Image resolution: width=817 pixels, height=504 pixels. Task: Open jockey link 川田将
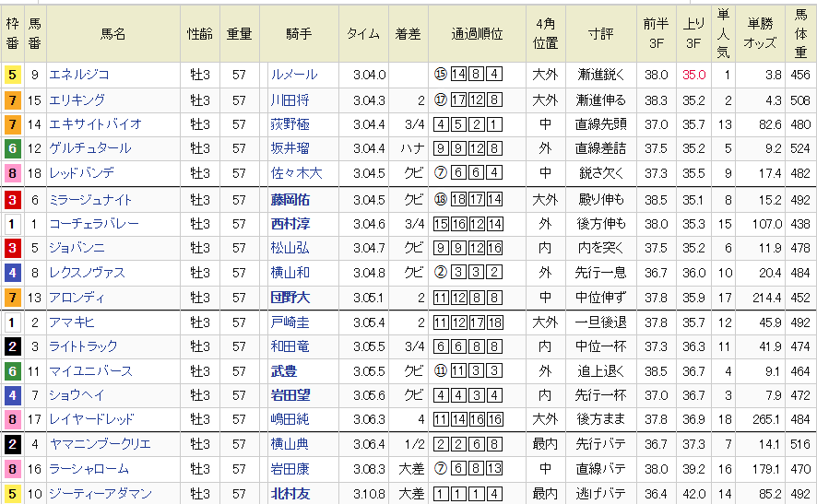click(290, 100)
